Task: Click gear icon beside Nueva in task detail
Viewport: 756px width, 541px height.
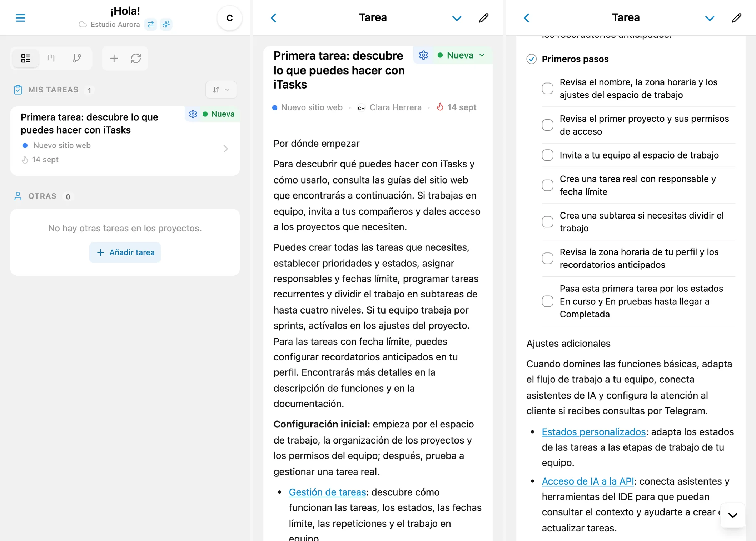Action: (423, 55)
